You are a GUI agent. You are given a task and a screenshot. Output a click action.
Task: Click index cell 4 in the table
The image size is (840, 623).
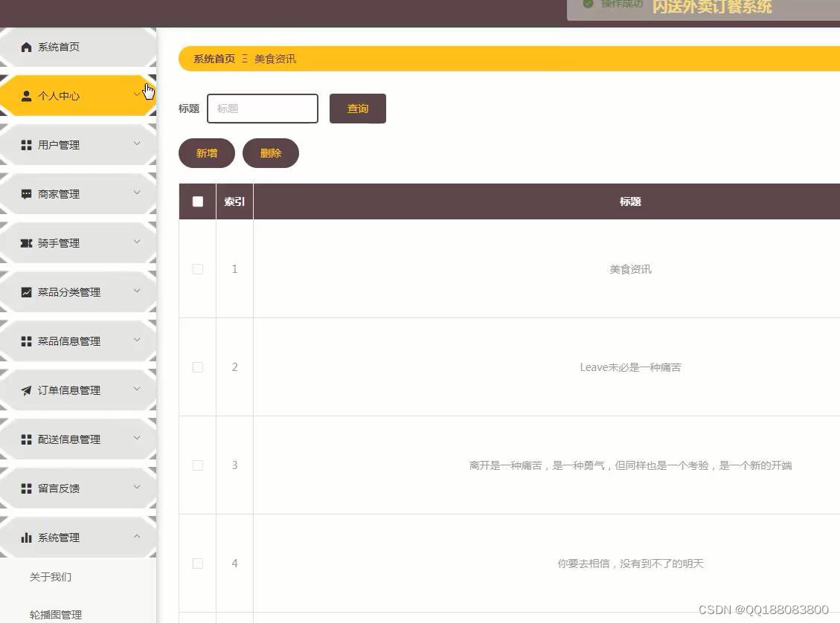[x=234, y=563]
